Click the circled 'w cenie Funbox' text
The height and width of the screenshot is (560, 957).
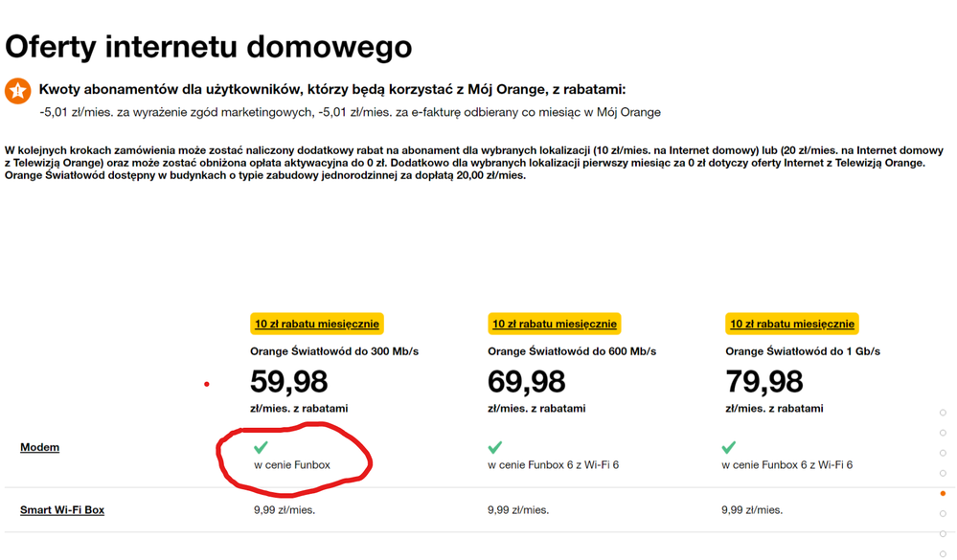pos(292,465)
